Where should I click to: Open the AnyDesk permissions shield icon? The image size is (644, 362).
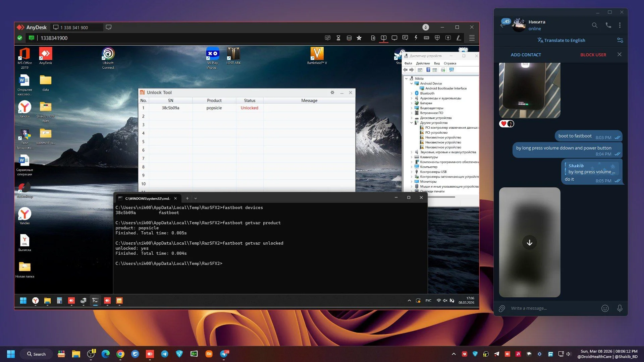pyautogui.click(x=437, y=38)
